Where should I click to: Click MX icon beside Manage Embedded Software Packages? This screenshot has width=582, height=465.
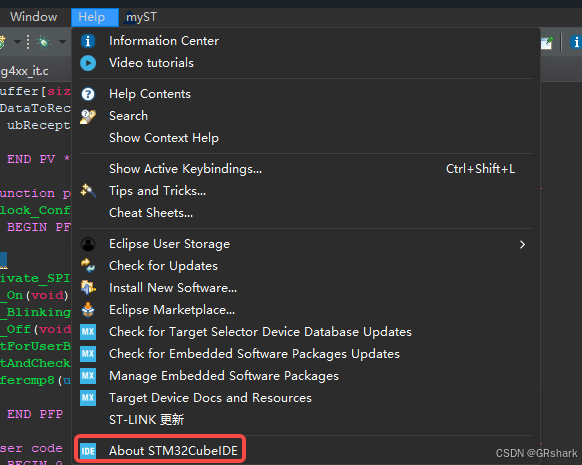pyautogui.click(x=88, y=376)
